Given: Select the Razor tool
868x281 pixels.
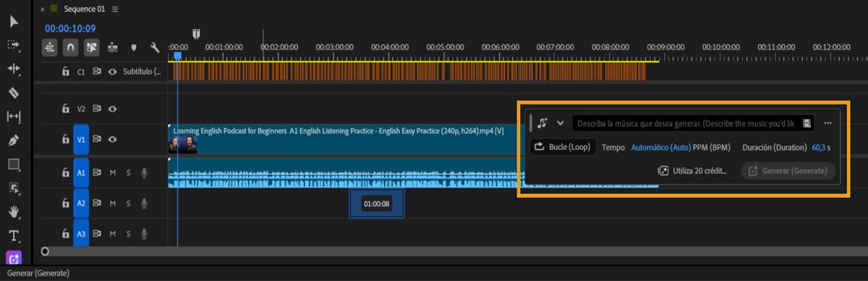Looking at the screenshot, I should [x=14, y=93].
